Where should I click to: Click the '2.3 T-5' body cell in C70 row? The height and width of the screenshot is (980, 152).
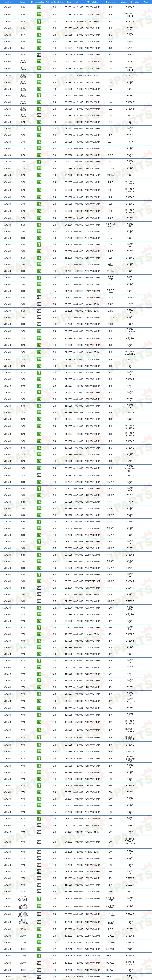110,162
